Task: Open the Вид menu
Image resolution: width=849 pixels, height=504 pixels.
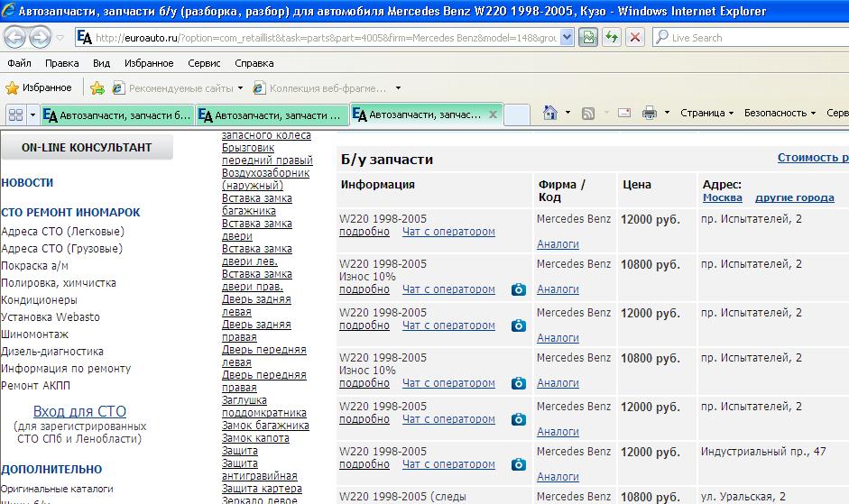Action: pos(101,63)
